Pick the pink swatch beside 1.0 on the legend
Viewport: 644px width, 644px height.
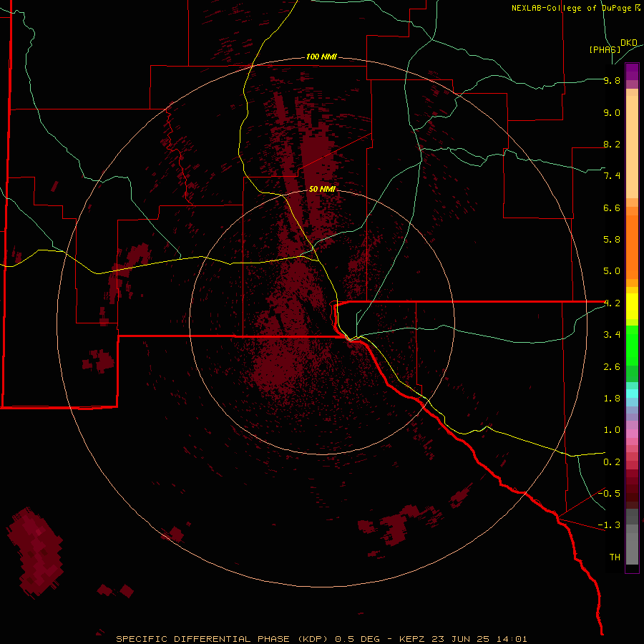click(x=632, y=434)
